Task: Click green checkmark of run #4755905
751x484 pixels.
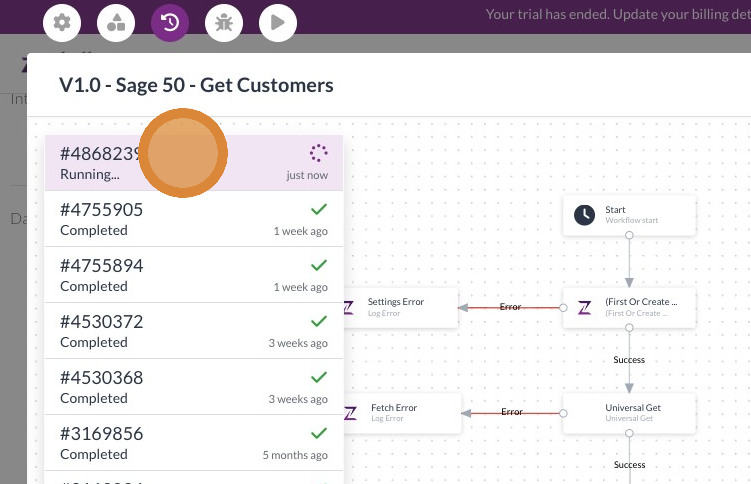Action: pyautogui.click(x=319, y=209)
